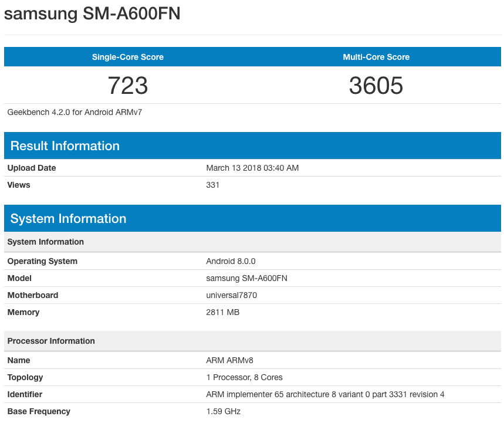Screen dimensions: 504x430
Task: Click the Android 8.0.0 operating system value
Action: point(231,261)
